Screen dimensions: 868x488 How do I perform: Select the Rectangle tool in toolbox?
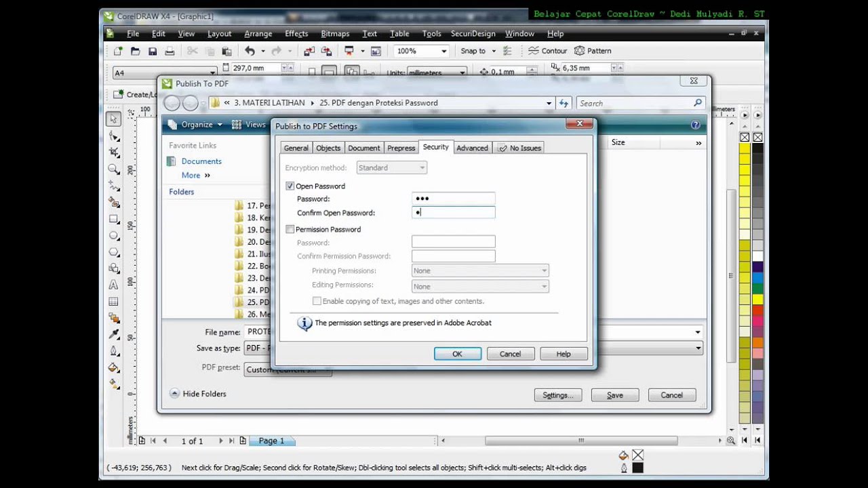[x=114, y=219]
